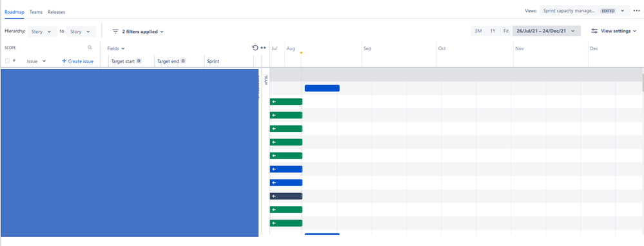Click the Target start column header
Viewport: 644px width, 246px height.
pyautogui.click(x=123, y=61)
